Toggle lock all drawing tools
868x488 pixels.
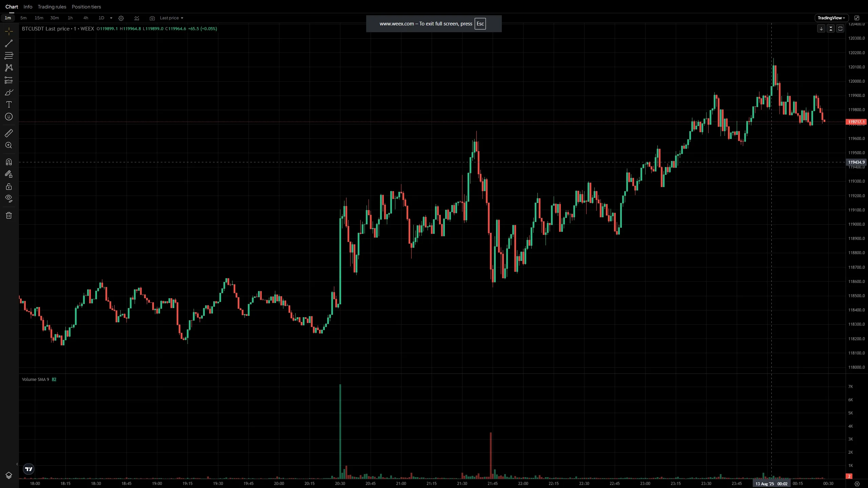point(9,187)
